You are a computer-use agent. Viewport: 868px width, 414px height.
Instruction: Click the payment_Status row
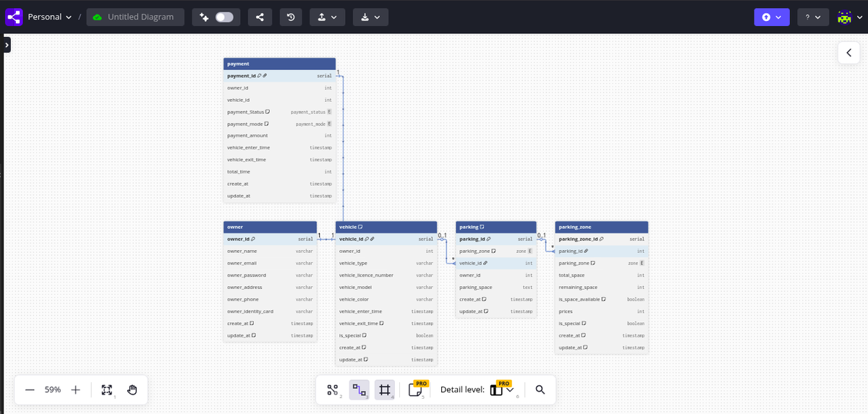pos(279,112)
